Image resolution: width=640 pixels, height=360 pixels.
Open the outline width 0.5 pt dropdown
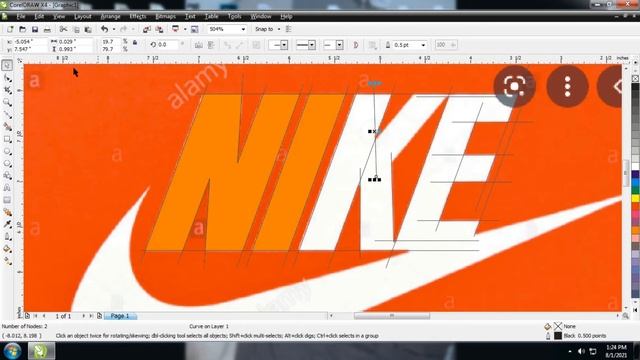click(423, 45)
